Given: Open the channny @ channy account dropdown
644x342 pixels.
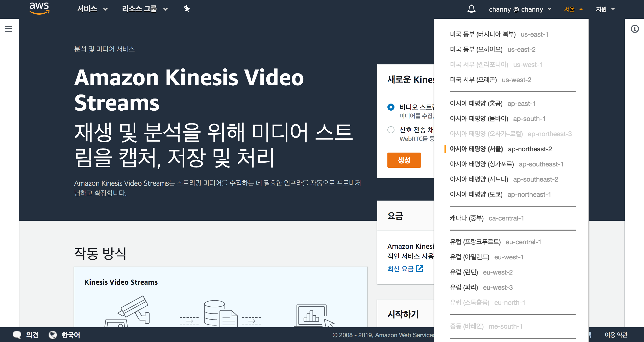Looking at the screenshot, I should [520, 9].
